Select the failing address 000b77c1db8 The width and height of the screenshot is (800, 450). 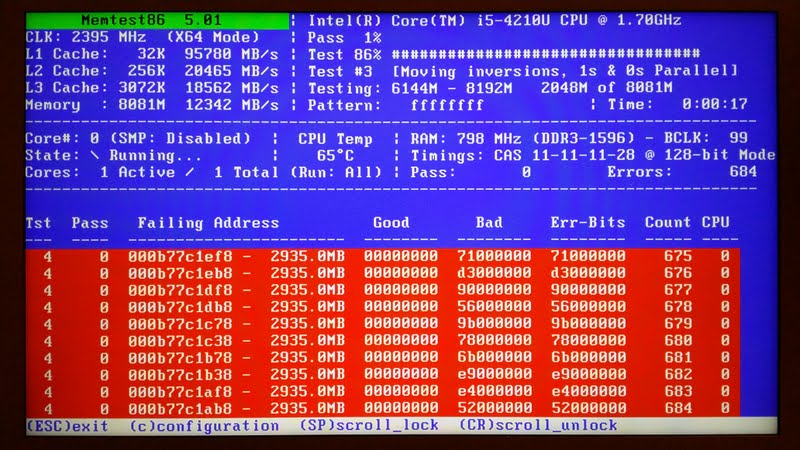point(180,306)
